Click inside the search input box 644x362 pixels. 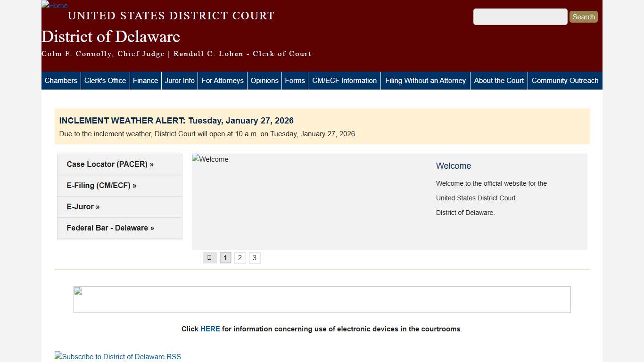pos(520,16)
